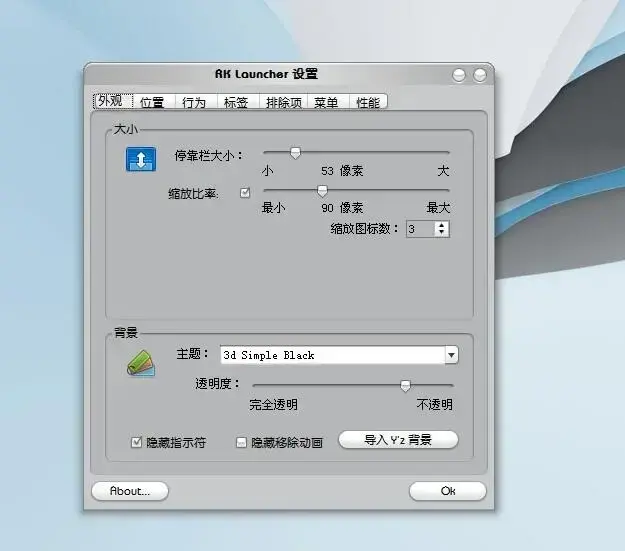
Task: Open the 行为 tab
Action: click(x=194, y=102)
